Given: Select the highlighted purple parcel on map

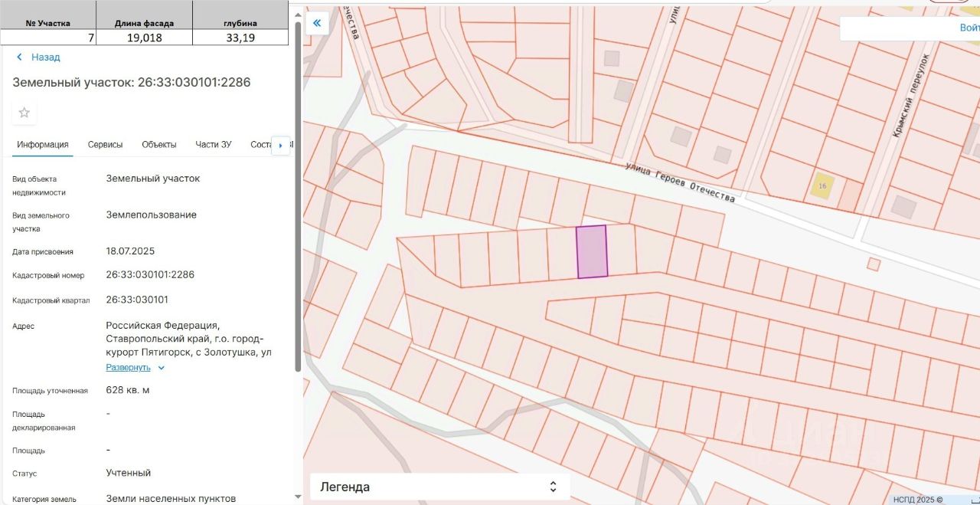Looking at the screenshot, I should (x=592, y=251).
